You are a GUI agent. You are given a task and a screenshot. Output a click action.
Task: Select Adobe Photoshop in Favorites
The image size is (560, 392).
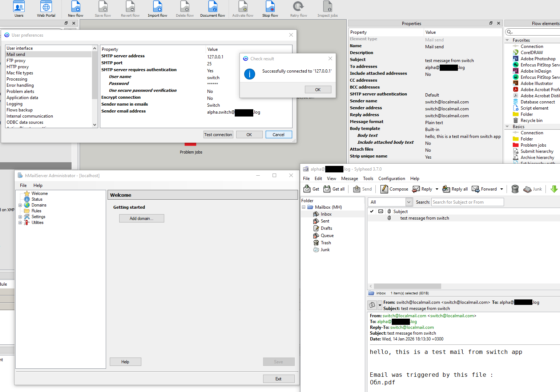(x=537, y=59)
